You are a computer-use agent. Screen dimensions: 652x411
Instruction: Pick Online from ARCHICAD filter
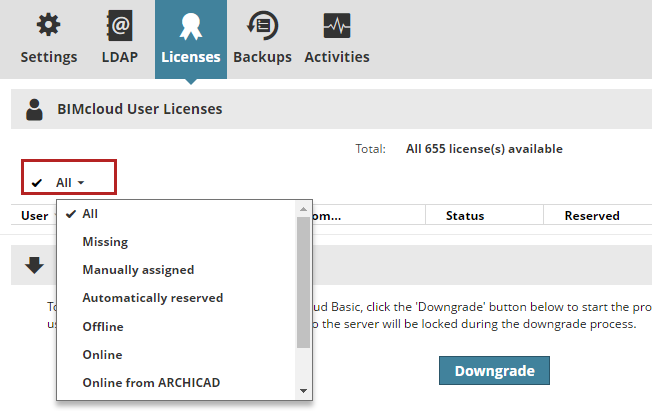(x=150, y=382)
